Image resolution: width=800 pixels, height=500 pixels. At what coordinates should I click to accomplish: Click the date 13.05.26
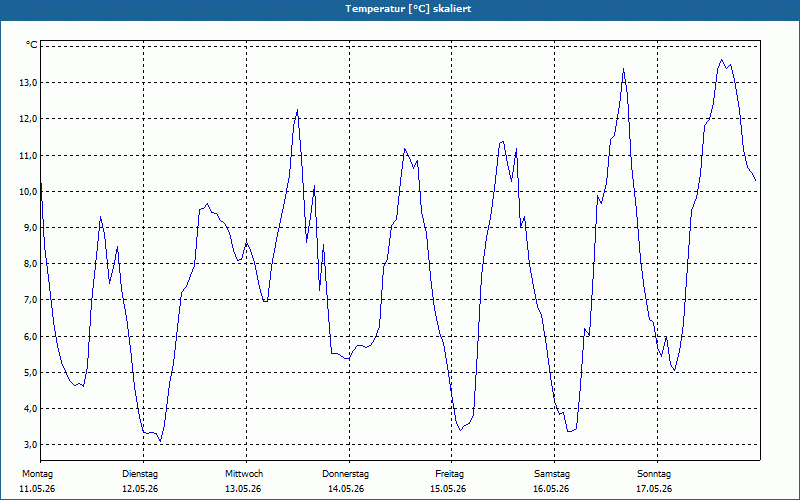(243, 489)
